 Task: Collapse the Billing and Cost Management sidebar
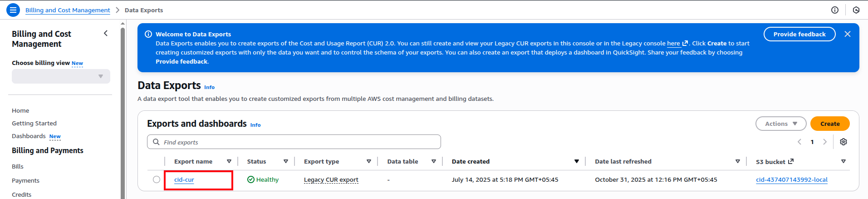tap(106, 33)
